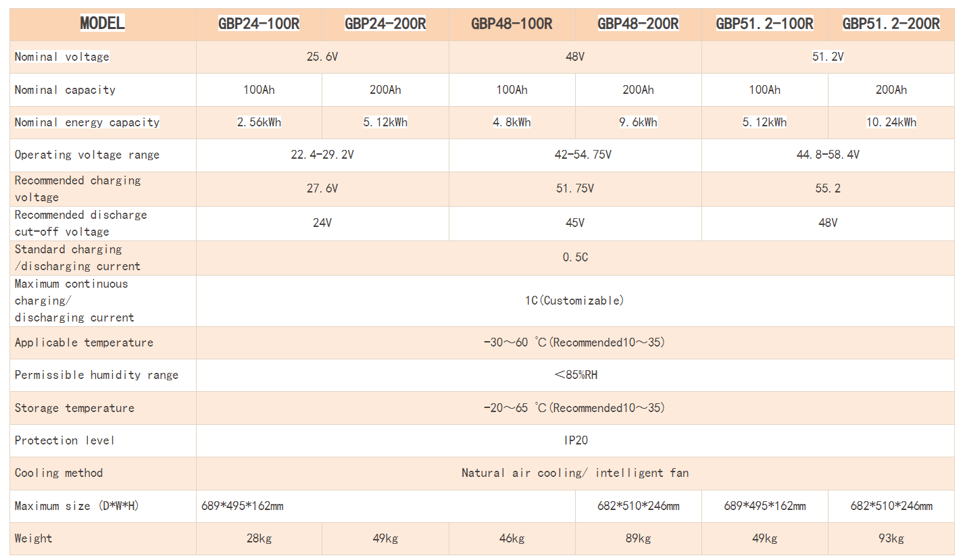965x560 pixels.
Task: Click the Nominal voltage row label
Action: click(x=62, y=57)
